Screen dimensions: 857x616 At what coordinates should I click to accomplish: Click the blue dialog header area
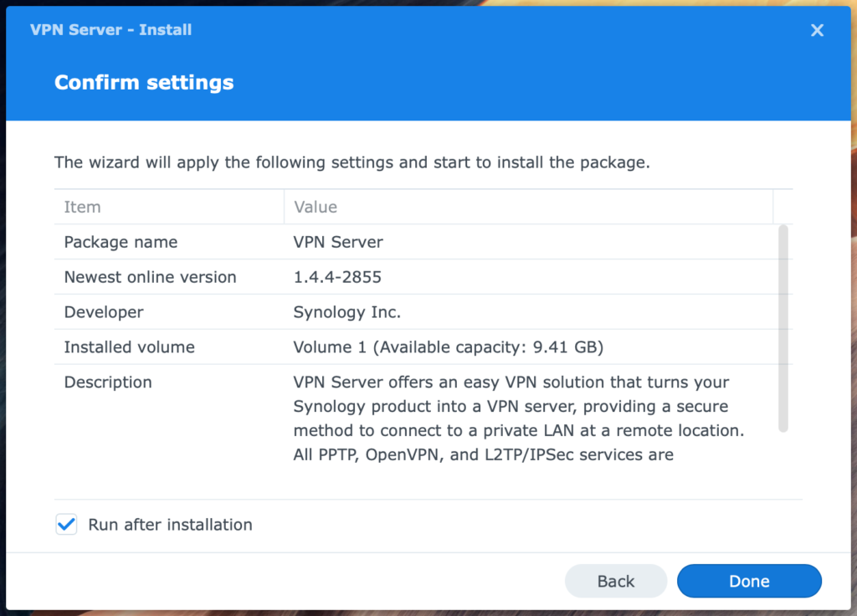[428, 59]
